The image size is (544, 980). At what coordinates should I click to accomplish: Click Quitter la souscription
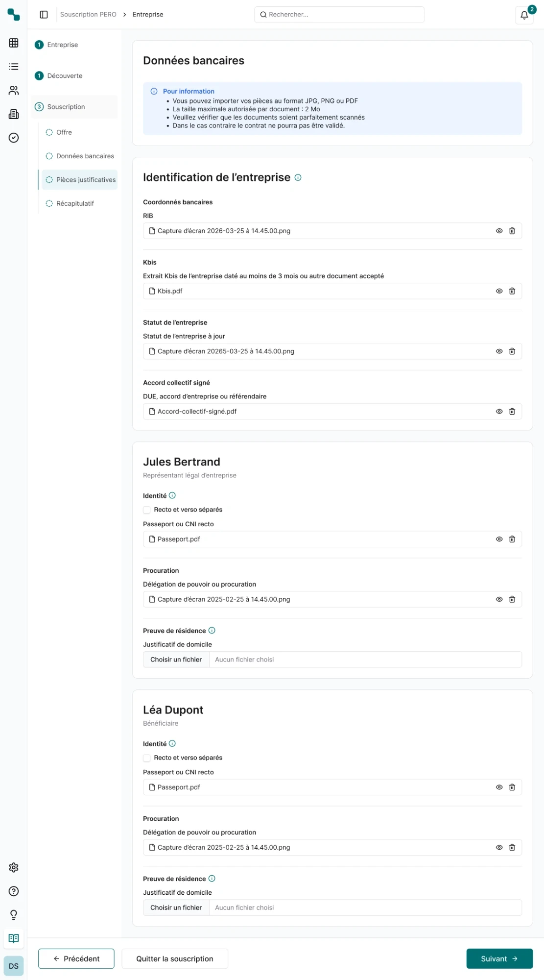pyautogui.click(x=175, y=958)
